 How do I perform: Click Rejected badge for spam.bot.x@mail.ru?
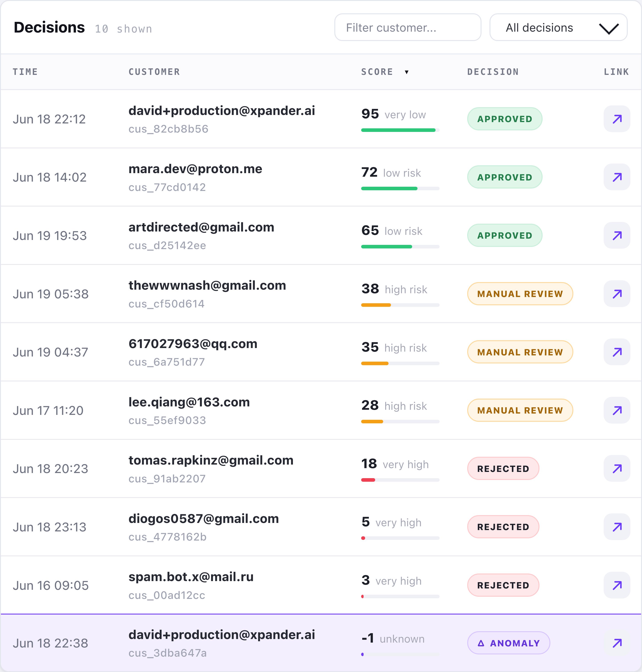coord(503,585)
